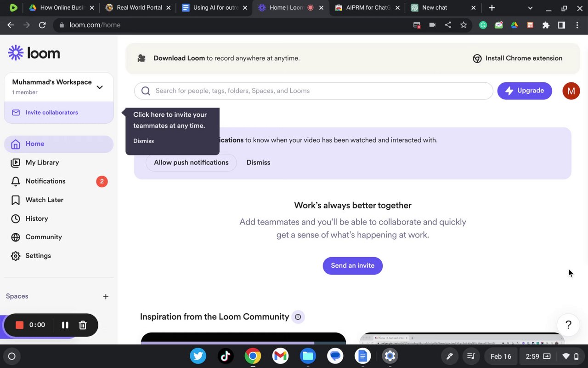Image resolution: width=588 pixels, height=368 pixels.
Task: Click the Loom logo
Action: click(x=34, y=53)
